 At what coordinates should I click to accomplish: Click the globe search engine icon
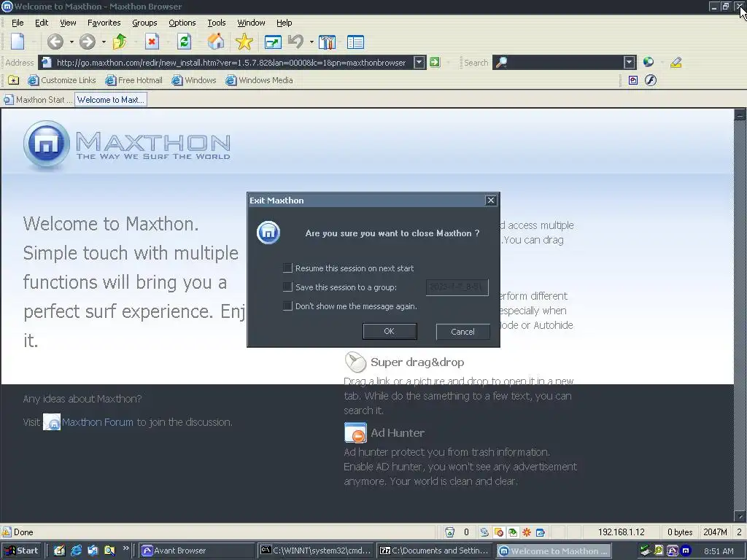pyautogui.click(x=648, y=63)
